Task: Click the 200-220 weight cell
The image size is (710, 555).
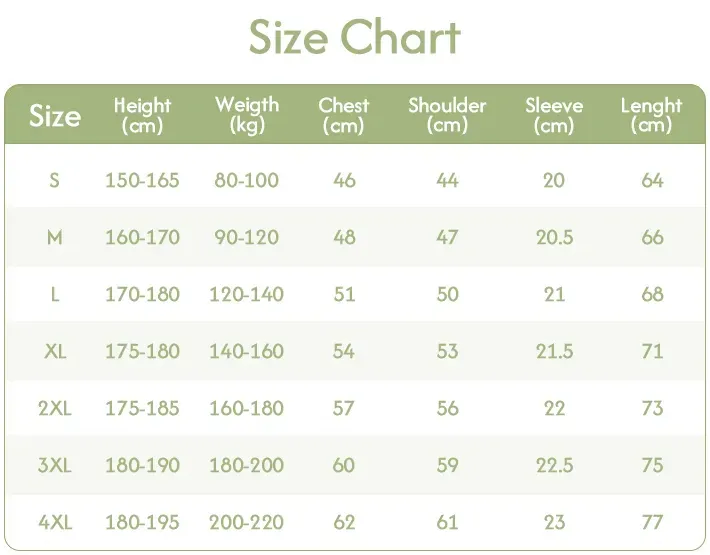Action: [x=247, y=522]
